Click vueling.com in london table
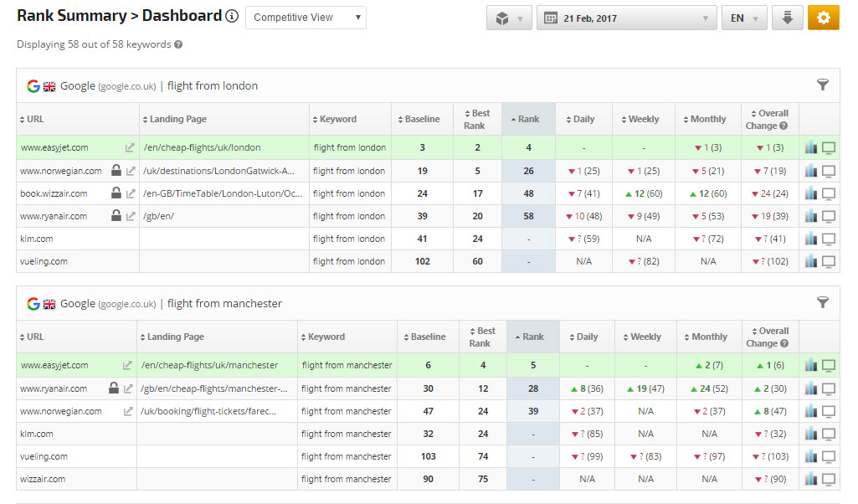858x504 pixels. coord(44,261)
